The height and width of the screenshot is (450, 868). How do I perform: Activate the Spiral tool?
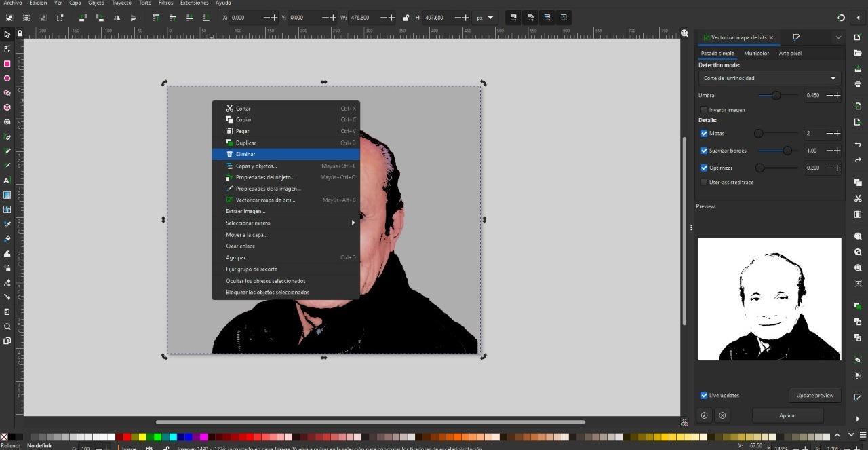tap(7, 122)
